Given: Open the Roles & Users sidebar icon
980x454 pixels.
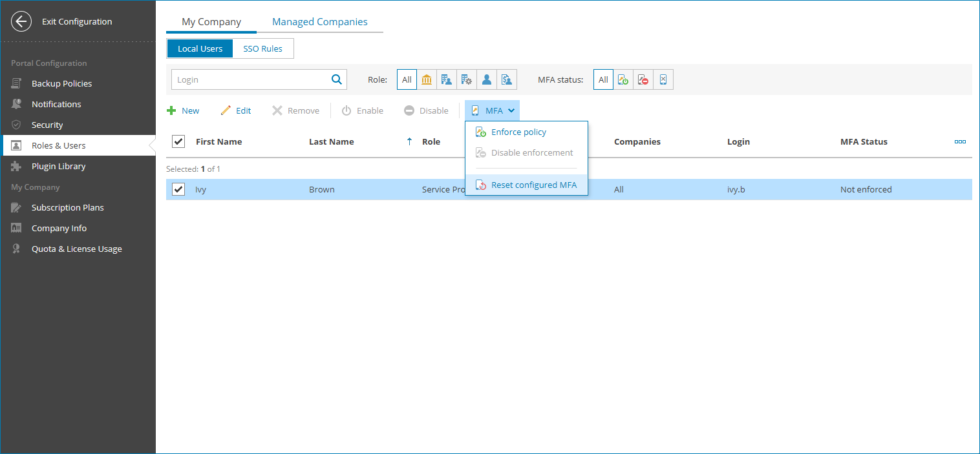Looking at the screenshot, I should [16, 145].
